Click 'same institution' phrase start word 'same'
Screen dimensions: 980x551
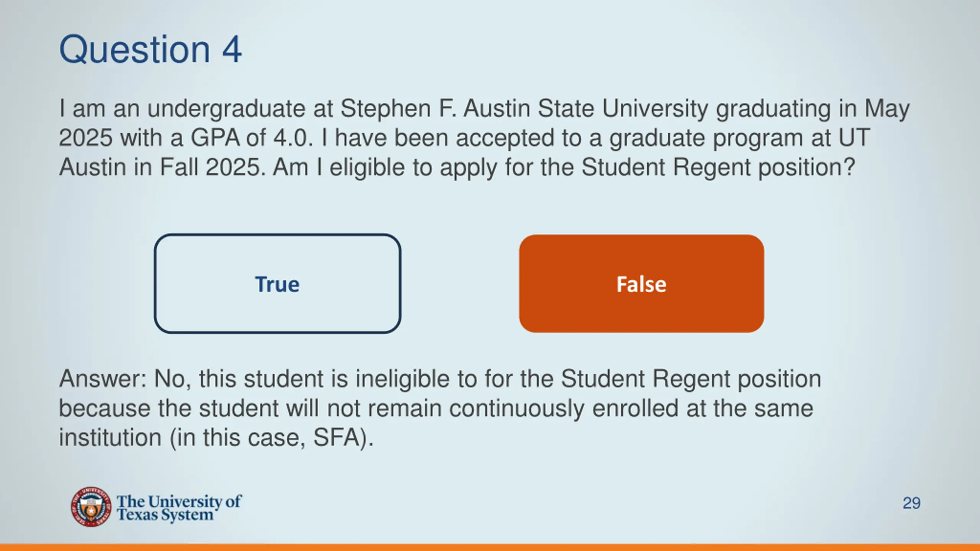[784, 409]
